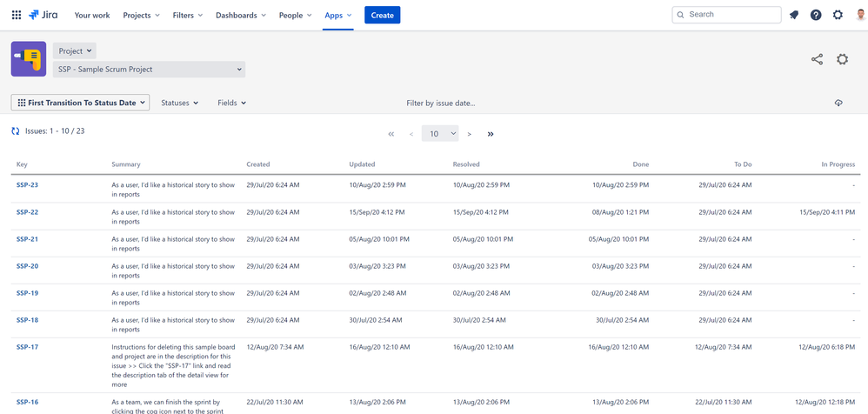
Task: Expand the Fields dropdown
Action: point(232,103)
